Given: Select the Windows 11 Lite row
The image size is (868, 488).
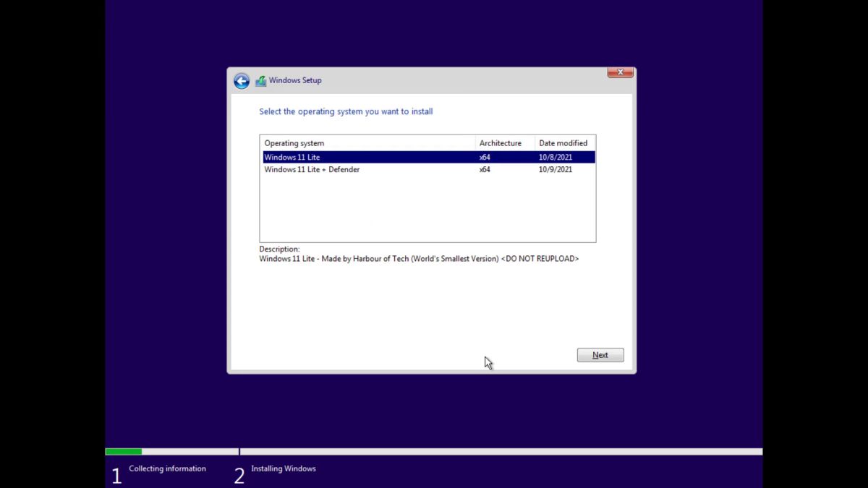Looking at the screenshot, I should (x=429, y=157).
